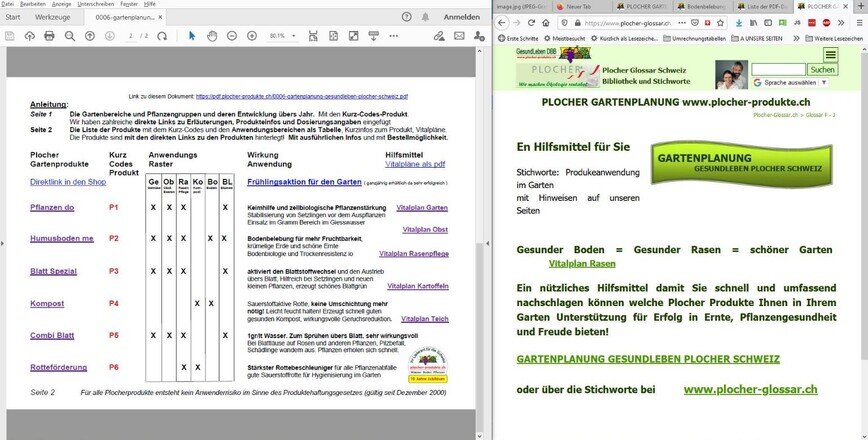Switch to the Bodenbelebung browser tab
Image resolution: width=868 pixels, height=440 pixels.
coord(703,6)
